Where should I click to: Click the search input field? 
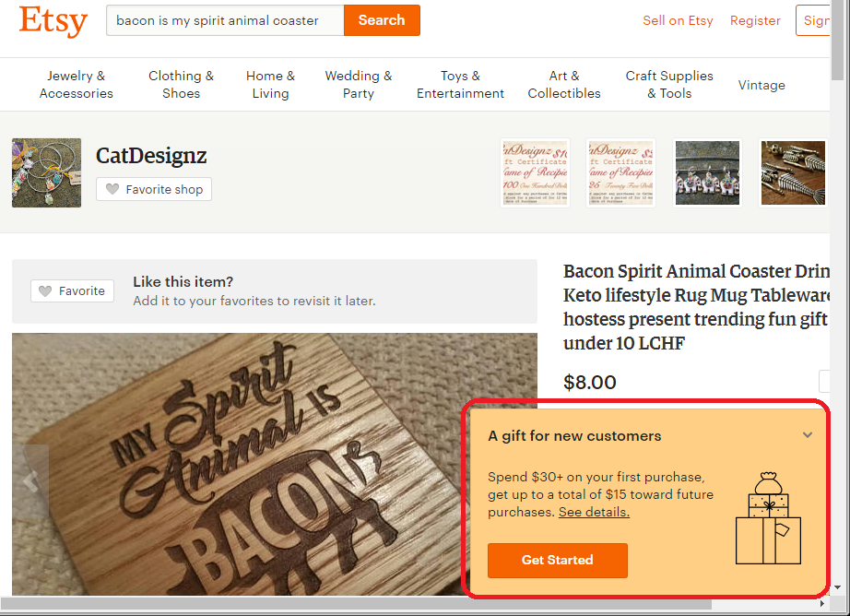coord(225,20)
